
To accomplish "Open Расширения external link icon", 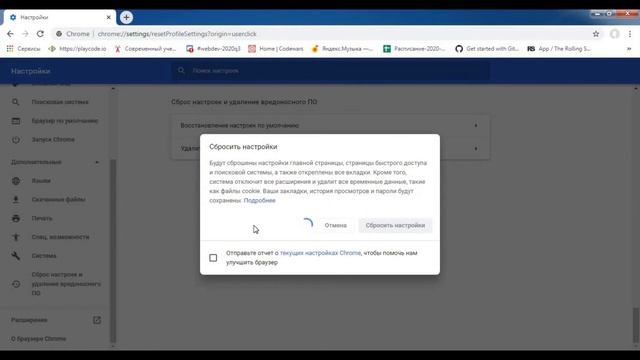I will tap(97, 320).
